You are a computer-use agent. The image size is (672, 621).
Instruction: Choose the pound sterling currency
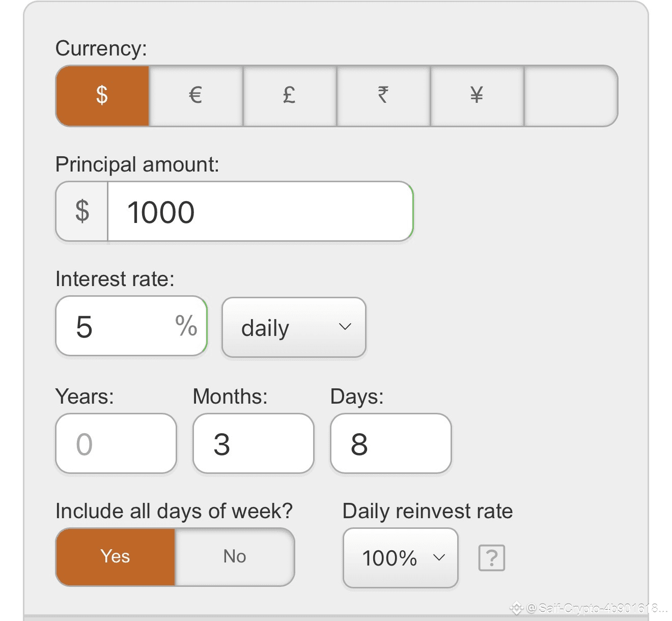[x=290, y=96]
